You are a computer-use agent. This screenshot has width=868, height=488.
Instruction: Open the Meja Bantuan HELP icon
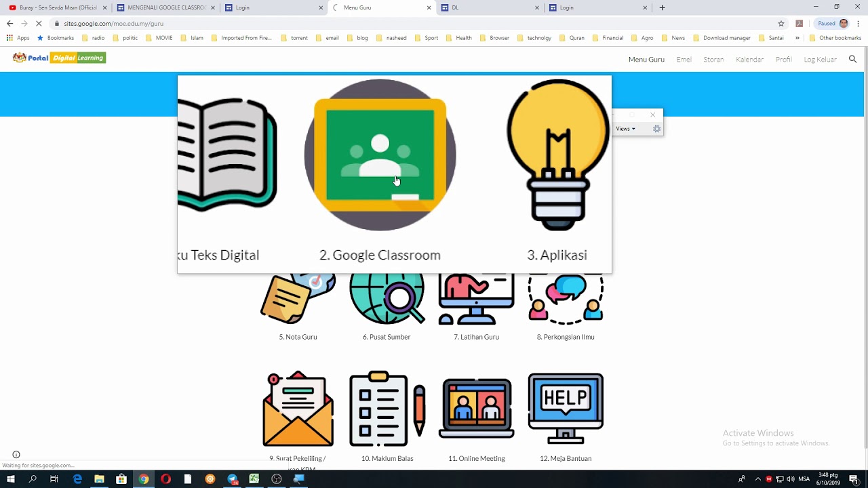click(x=566, y=409)
